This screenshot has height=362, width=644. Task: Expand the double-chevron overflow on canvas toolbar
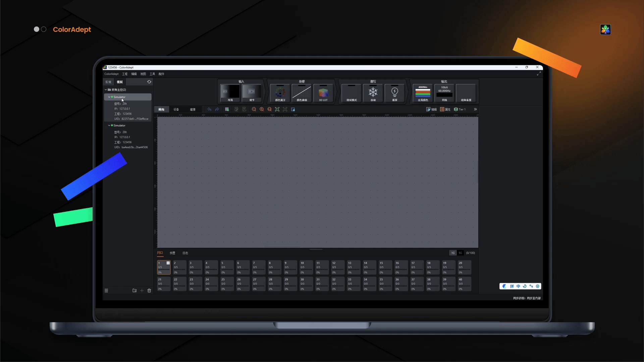click(x=475, y=109)
